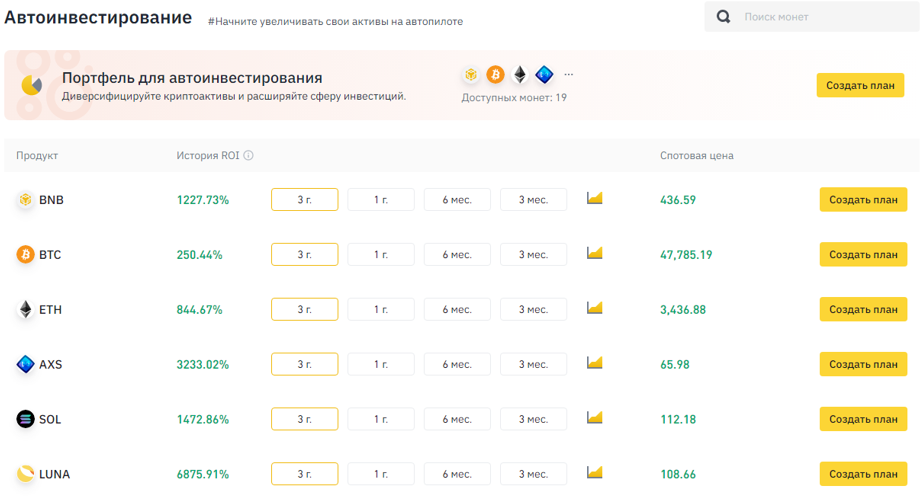Viewport: 921px width, 504px height.
Task: Click the SOL coin icon in table
Action: [25, 419]
